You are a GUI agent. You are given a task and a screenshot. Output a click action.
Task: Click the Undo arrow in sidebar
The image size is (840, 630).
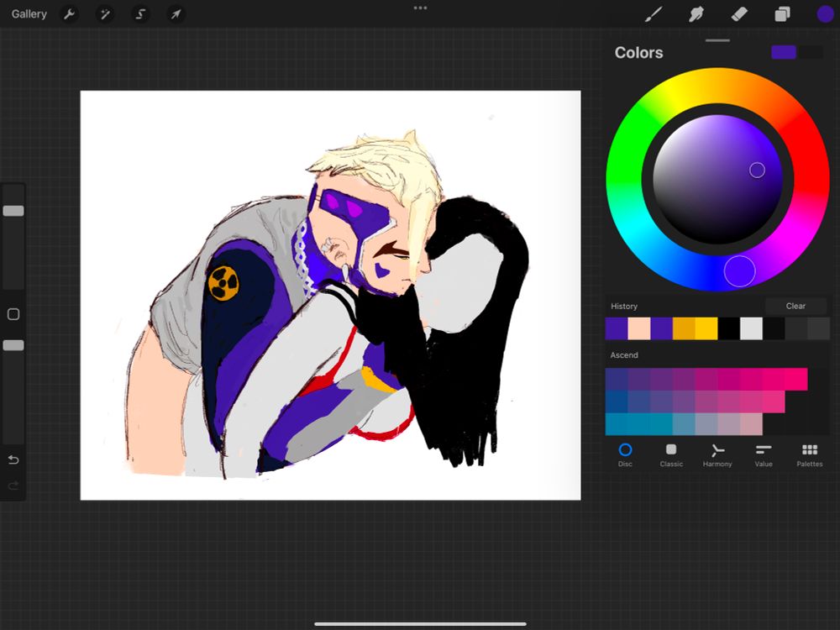tap(13, 459)
